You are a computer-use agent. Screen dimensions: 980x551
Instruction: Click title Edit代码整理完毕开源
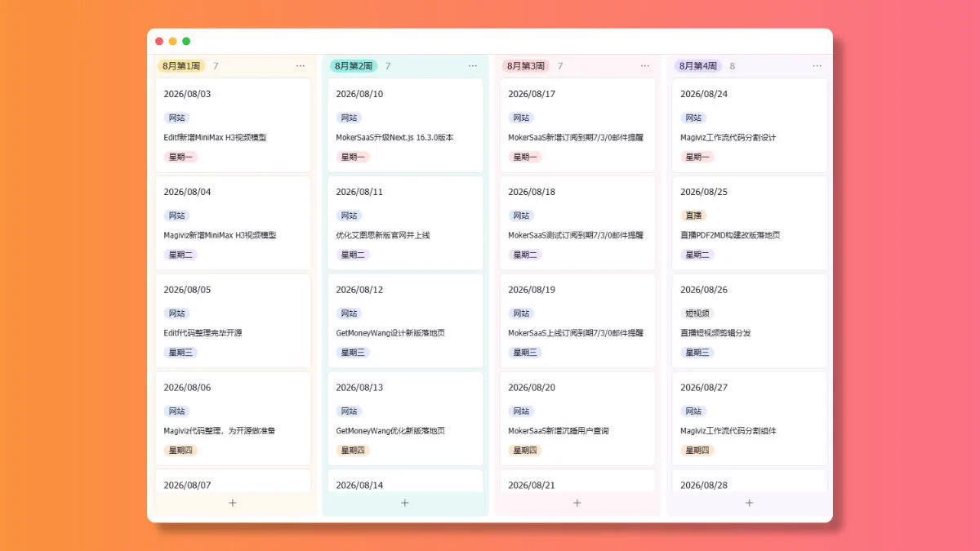203,333
